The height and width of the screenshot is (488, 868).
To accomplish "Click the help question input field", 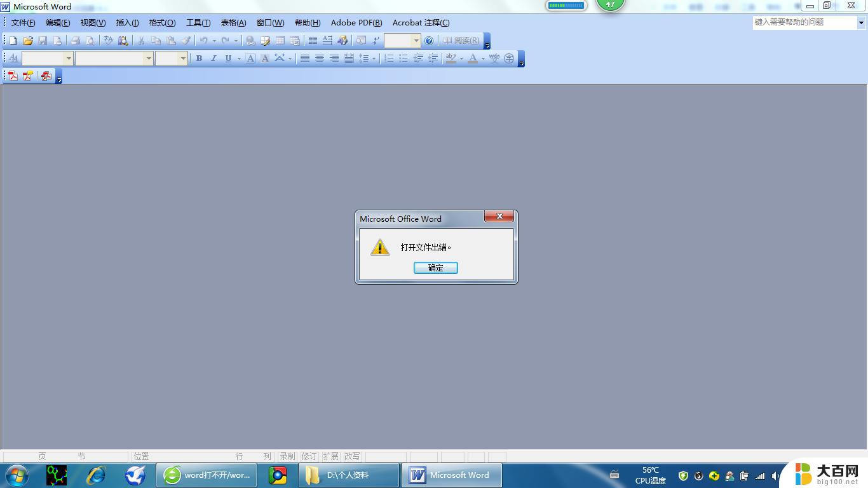I will 804,22.
